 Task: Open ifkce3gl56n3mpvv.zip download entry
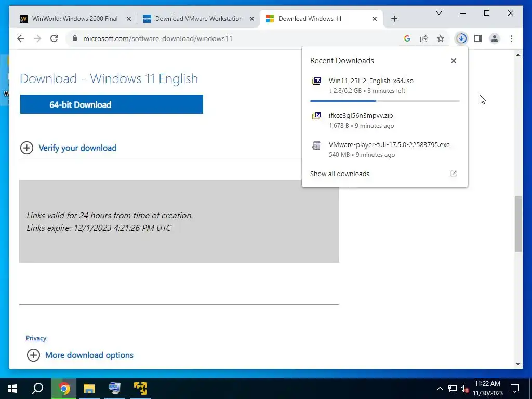[x=385, y=121]
